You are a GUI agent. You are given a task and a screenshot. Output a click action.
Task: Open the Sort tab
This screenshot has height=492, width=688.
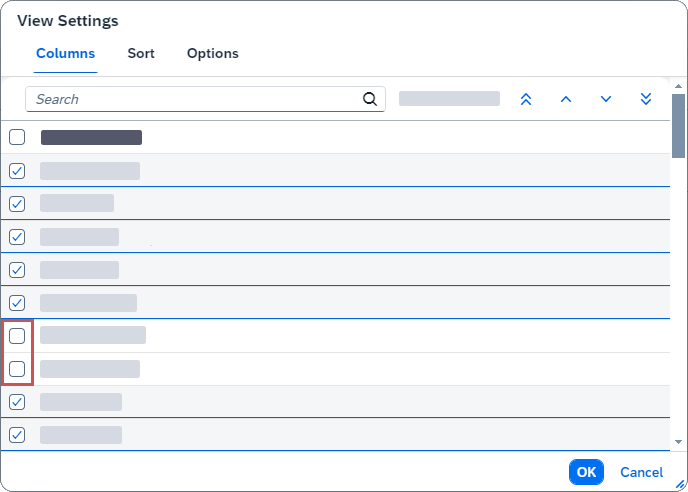141,54
